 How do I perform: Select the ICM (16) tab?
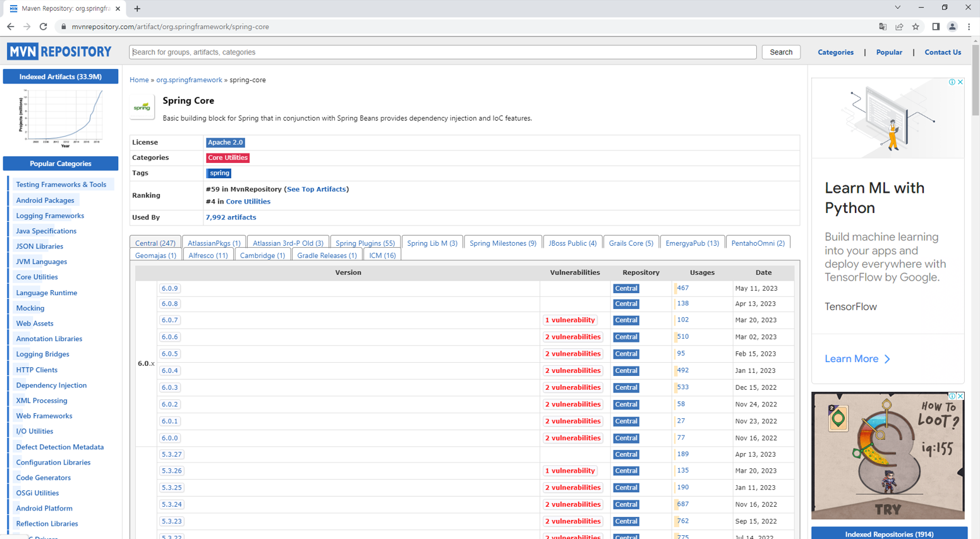pyautogui.click(x=382, y=255)
